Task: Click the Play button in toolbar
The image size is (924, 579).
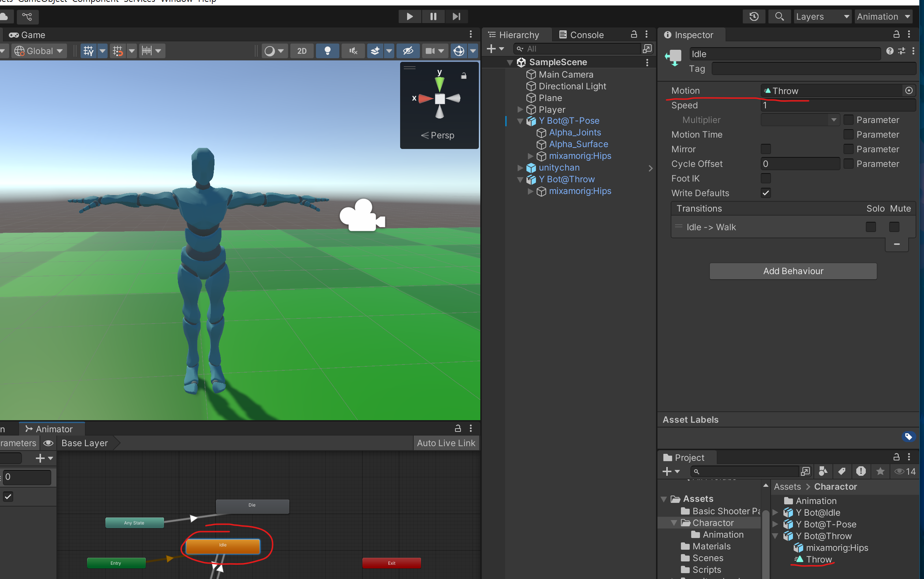Action: pyautogui.click(x=409, y=16)
